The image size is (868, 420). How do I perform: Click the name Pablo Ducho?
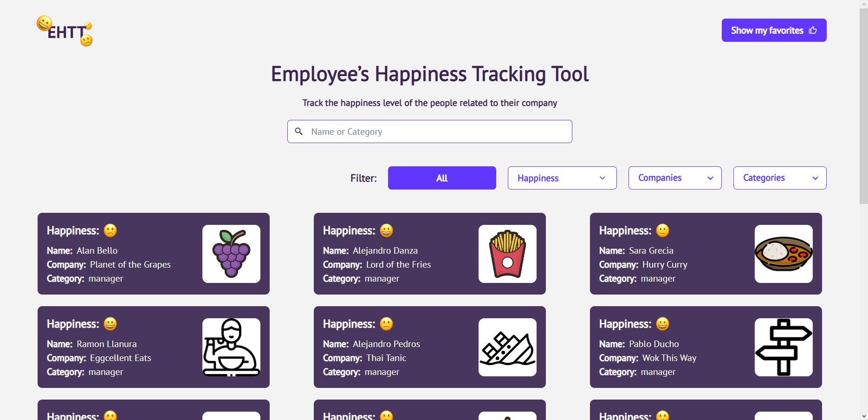click(654, 344)
